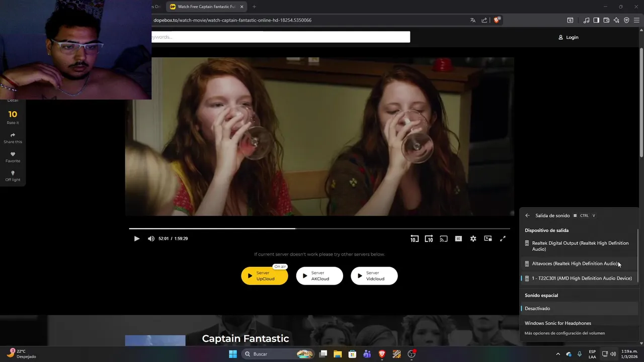Rewind the video 10 seconds
644x362 pixels.
[414, 239]
